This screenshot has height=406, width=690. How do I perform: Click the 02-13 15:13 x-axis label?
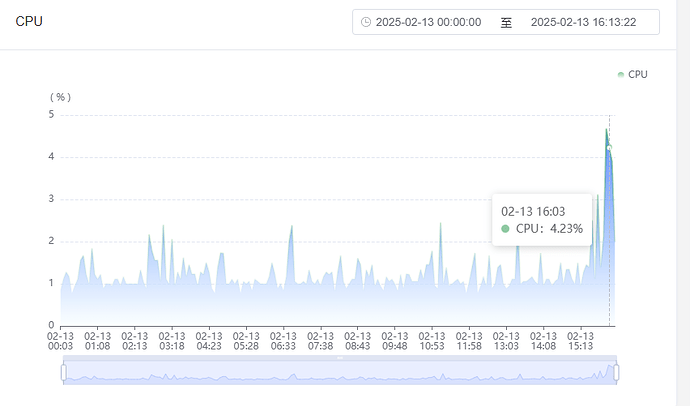click(580, 341)
